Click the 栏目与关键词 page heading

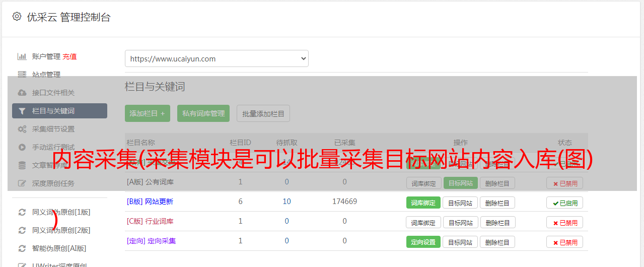click(155, 87)
